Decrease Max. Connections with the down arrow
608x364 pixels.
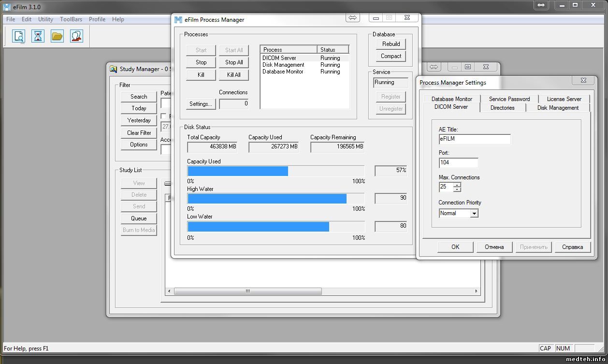coord(457,189)
